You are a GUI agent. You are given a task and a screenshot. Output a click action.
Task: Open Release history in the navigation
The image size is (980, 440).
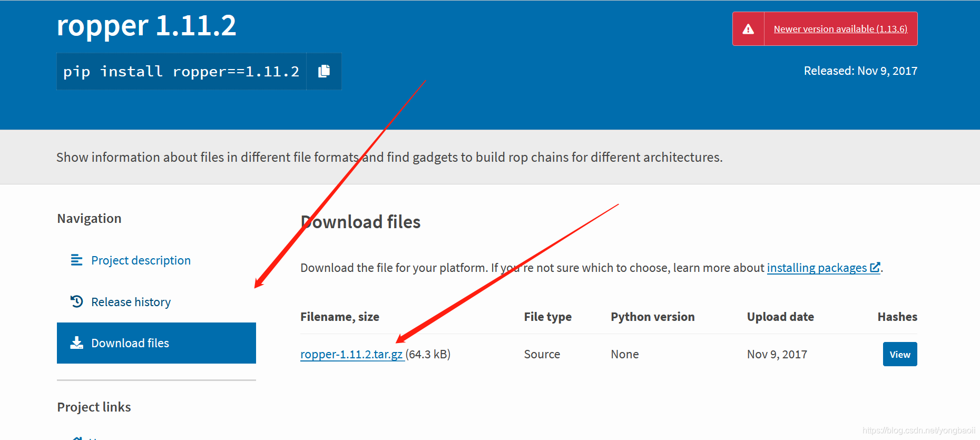tap(131, 302)
